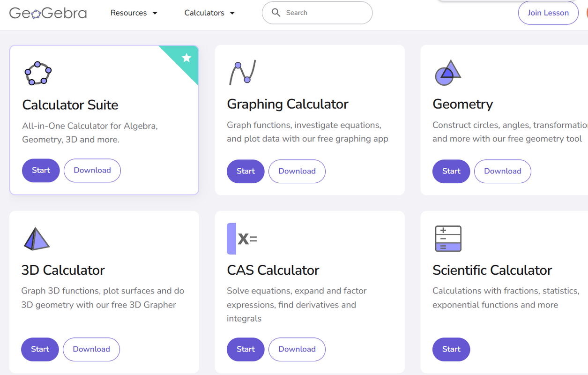Click the Scientific Calculator icon
Image resolution: width=588 pixels, height=375 pixels.
[x=448, y=239]
